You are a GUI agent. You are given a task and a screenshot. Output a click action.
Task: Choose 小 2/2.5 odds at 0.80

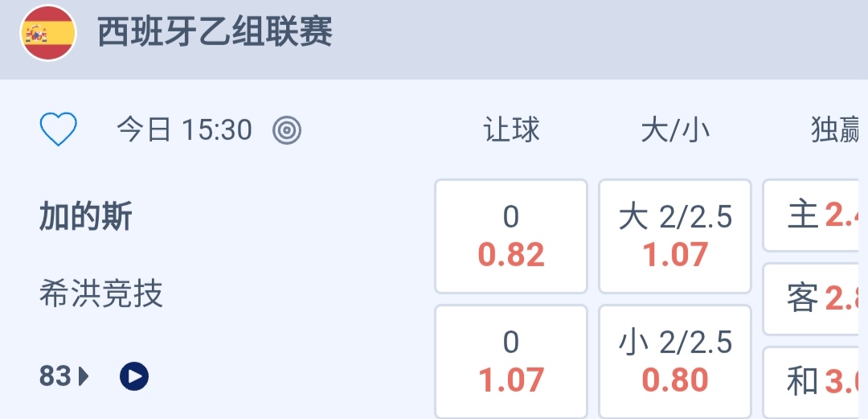coord(675,362)
